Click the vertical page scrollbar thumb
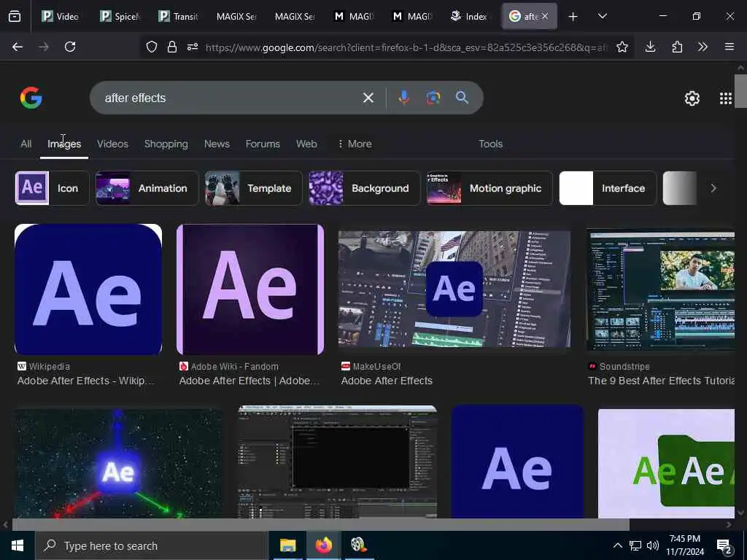This screenshot has height=560, width=747. pos(740,90)
